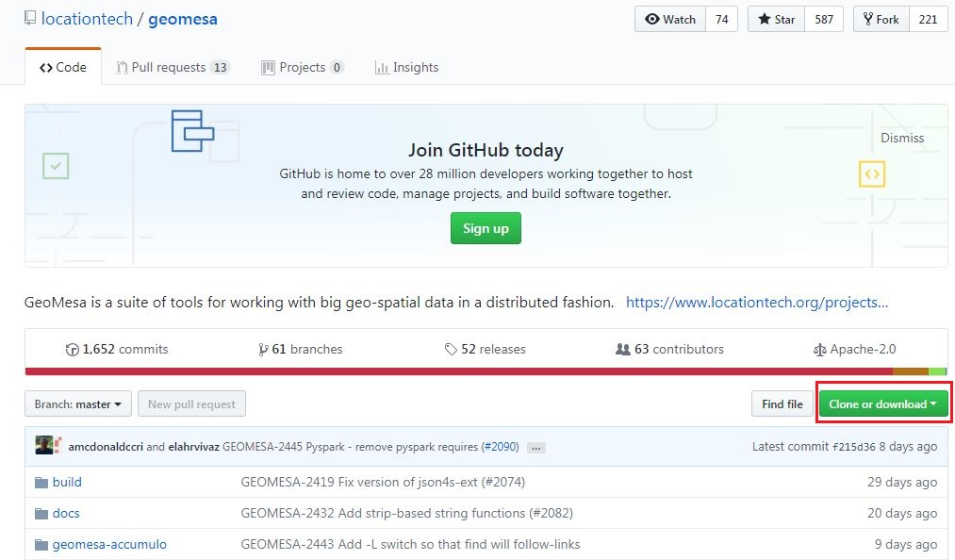
Task: Click the Projects board icon
Action: click(x=268, y=68)
